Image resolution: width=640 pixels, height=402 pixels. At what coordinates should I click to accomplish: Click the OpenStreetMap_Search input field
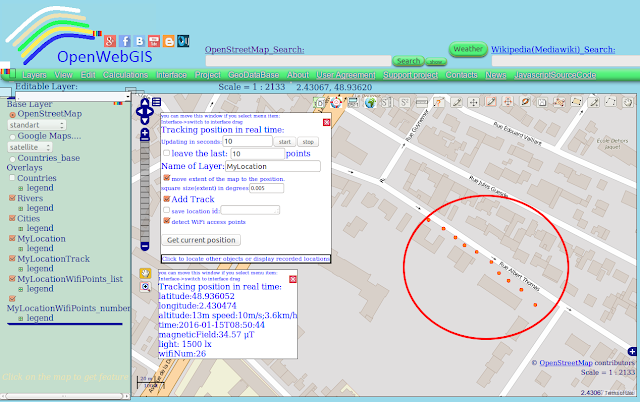coord(298,61)
